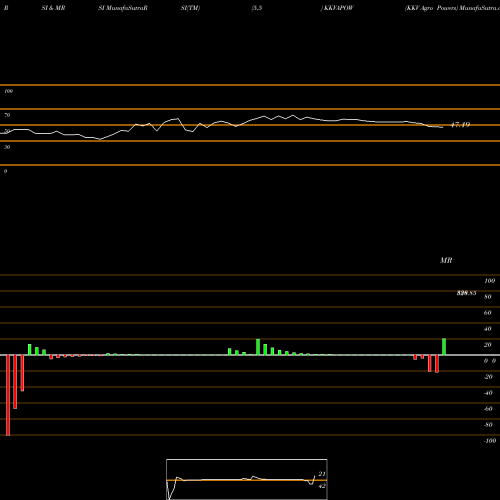Image resolution: width=500 pixels, height=500 pixels.
Task: Click the "(KKV Agro Powers)" company name
Action: pos(431,8)
